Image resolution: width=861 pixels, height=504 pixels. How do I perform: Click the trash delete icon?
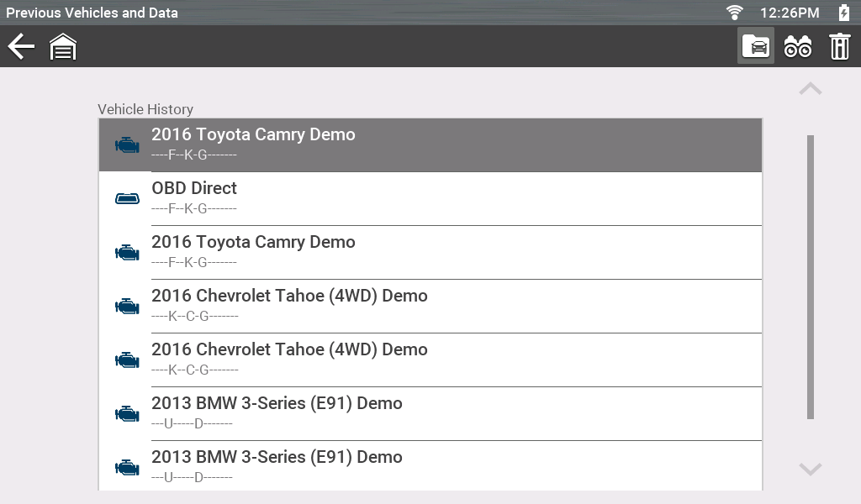click(x=839, y=47)
